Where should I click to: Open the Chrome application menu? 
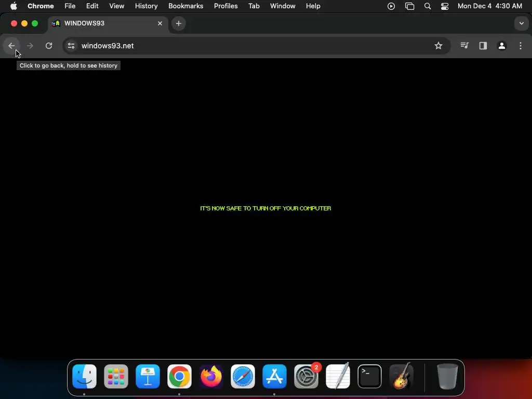(x=41, y=6)
